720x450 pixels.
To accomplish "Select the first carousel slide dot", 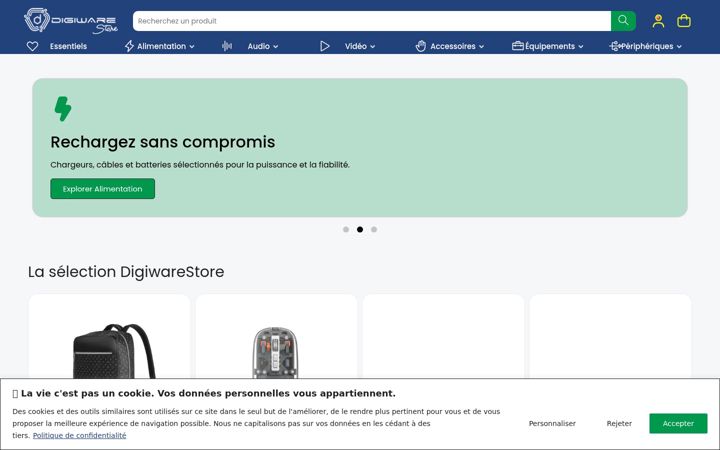I will [x=346, y=230].
